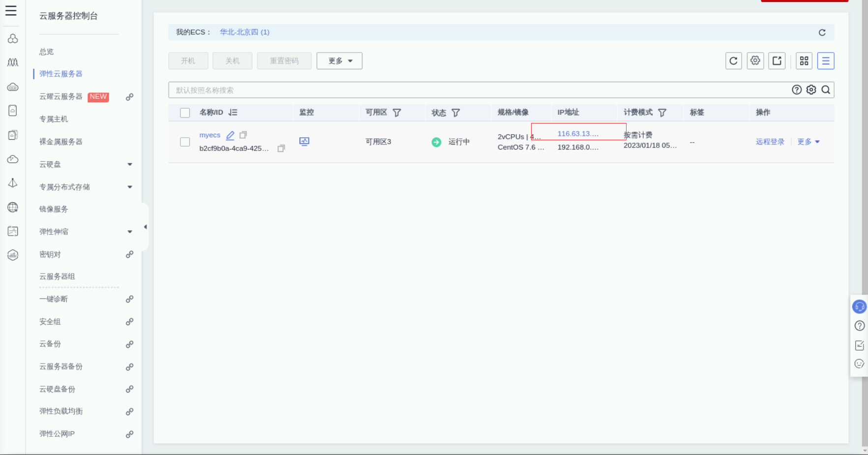
Task: Copy the server ID b2cf9b0a-4ca9-425…
Action: tap(281, 148)
